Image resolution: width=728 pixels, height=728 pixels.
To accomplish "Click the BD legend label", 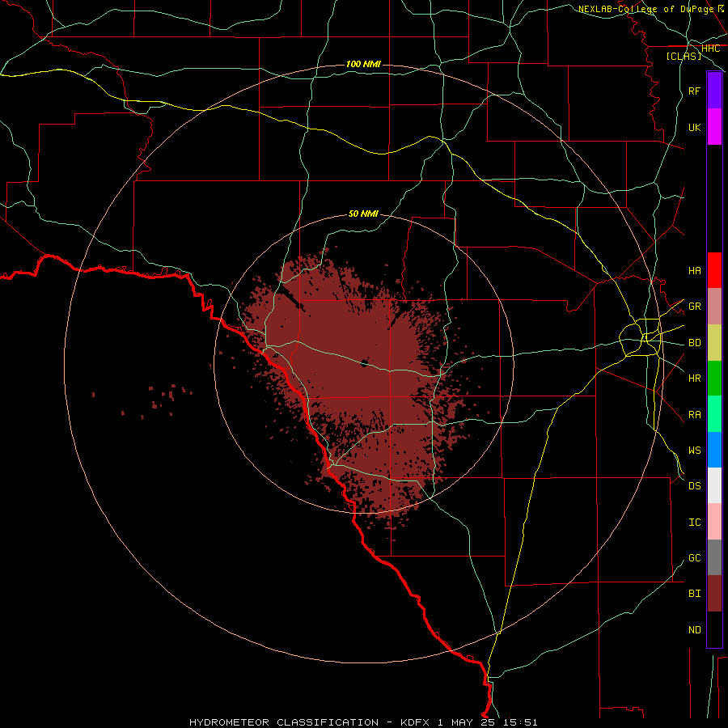I will [694, 343].
